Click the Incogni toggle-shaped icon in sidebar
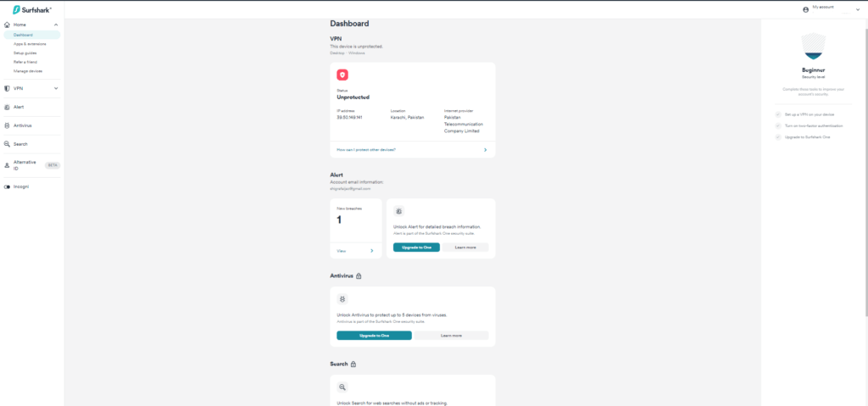This screenshot has height=406, width=868. [7, 187]
